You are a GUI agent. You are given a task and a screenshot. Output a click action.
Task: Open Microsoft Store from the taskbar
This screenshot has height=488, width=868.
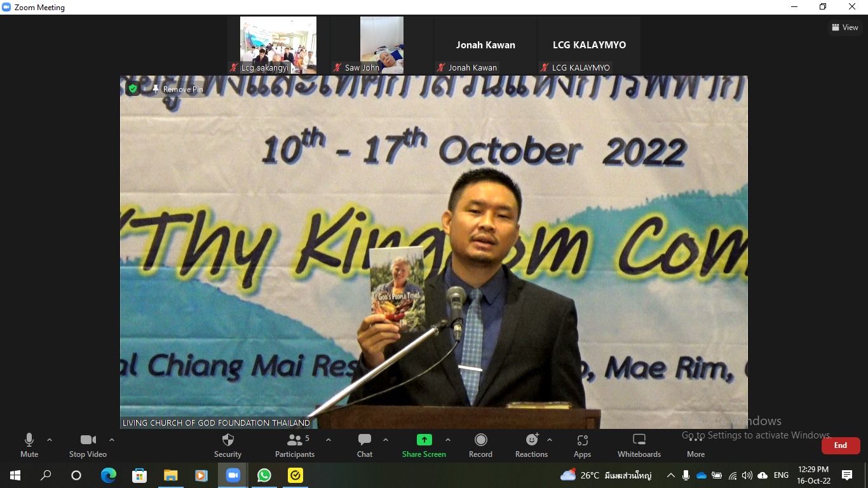point(140,475)
